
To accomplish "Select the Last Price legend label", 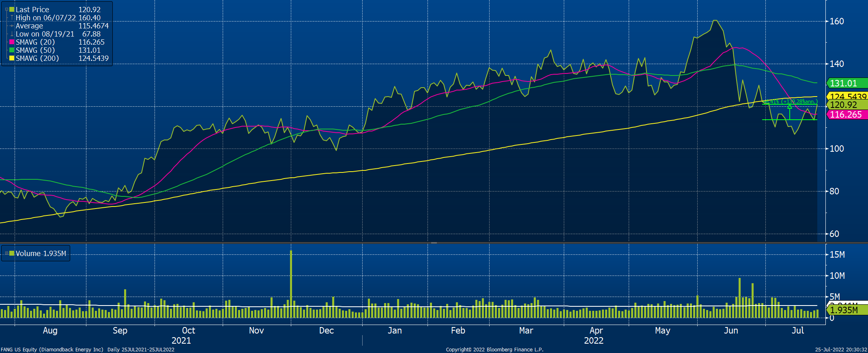I will click(x=32, y=9).
